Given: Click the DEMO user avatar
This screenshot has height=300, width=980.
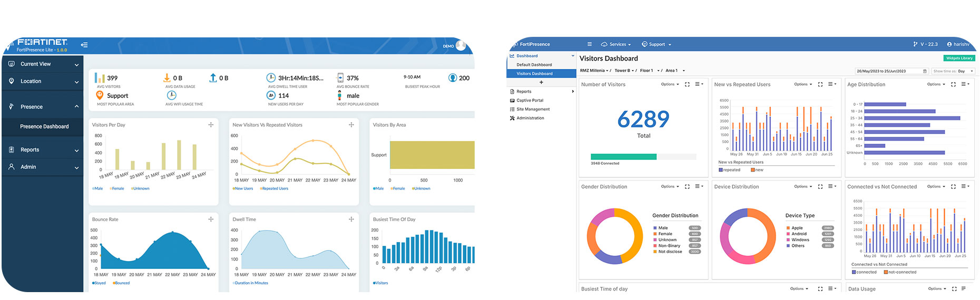Looking at the screenshot, I should (x=460, y=45).
